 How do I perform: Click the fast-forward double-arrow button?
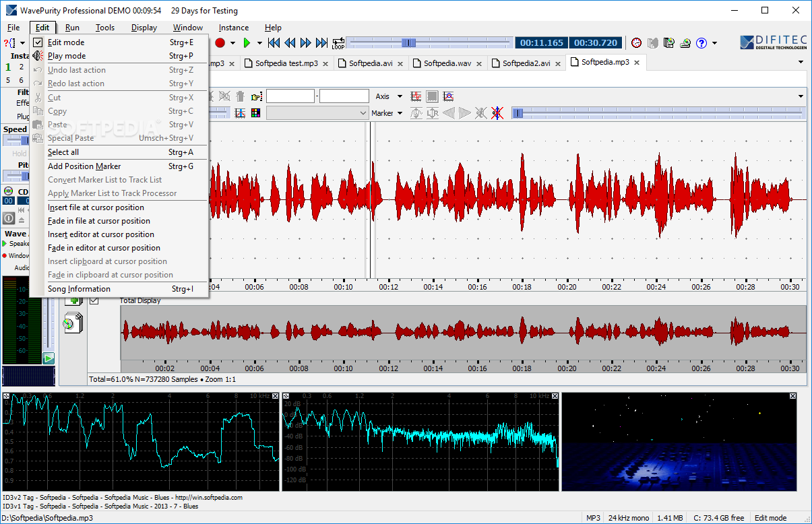[x=305, y=43]
